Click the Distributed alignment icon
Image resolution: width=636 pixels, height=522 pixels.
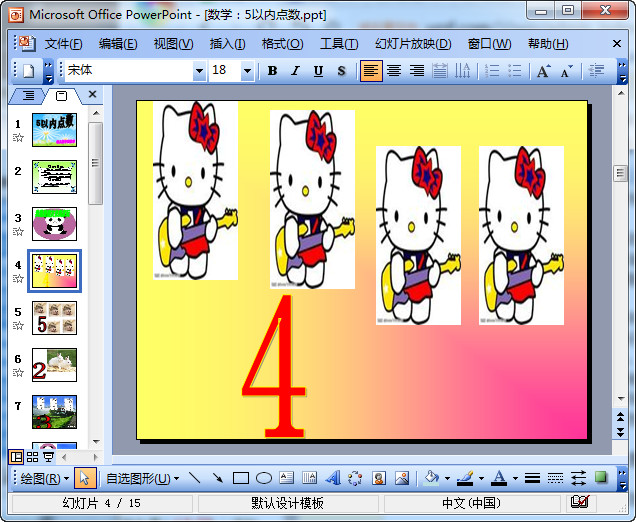pyautogui.click(x=439, y=71)
